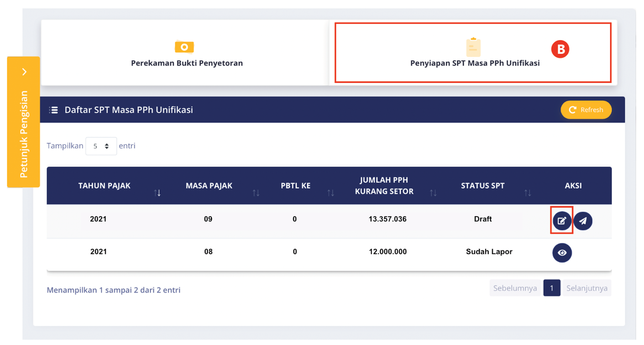Viewport: 644px width, 345px height.
Task: Click the edit icon for the 2021 period 09 draft
Action: point(561,221)
